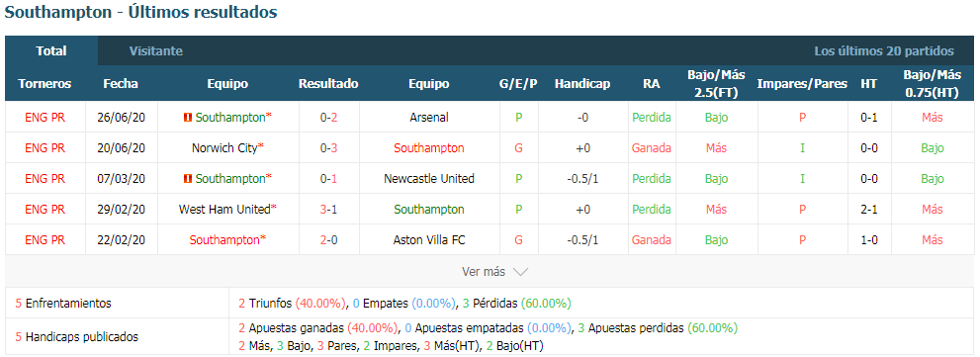Click the Impares/Pares column header
The height and width of the screenshot is (357, 980).
(x=802, y=84)
